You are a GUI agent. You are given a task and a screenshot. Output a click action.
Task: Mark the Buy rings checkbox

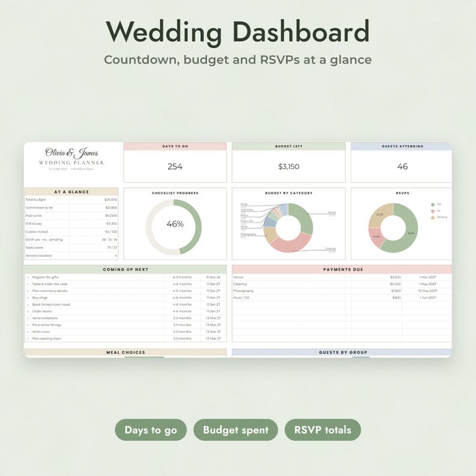pos(28,298)
